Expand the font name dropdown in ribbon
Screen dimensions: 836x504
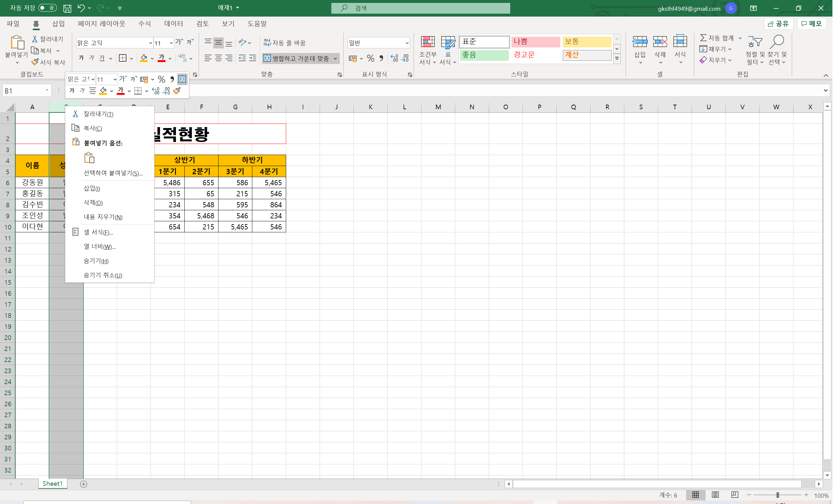[150, 43]
